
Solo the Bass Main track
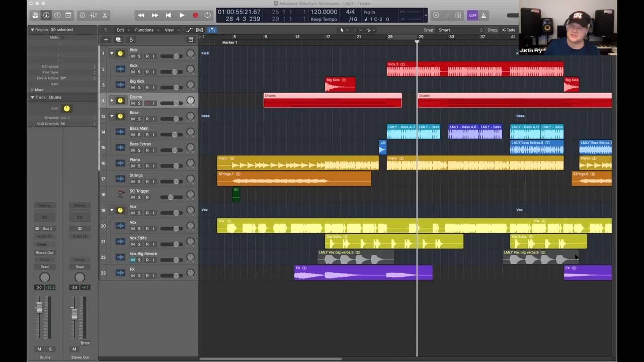coord(139,135)
